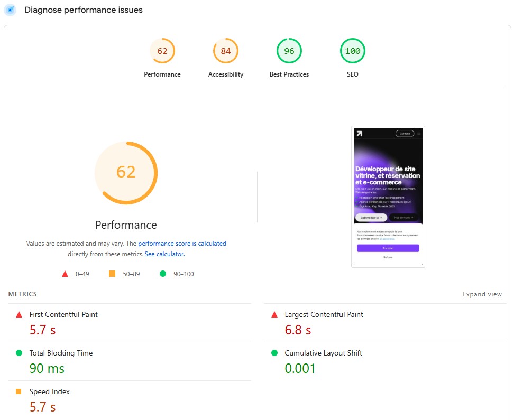Select the Best Practices gauge showing 96
Image resolution: width=514 pixels, height=420 pixels.
pyautogui.click(x=289, y=51)
